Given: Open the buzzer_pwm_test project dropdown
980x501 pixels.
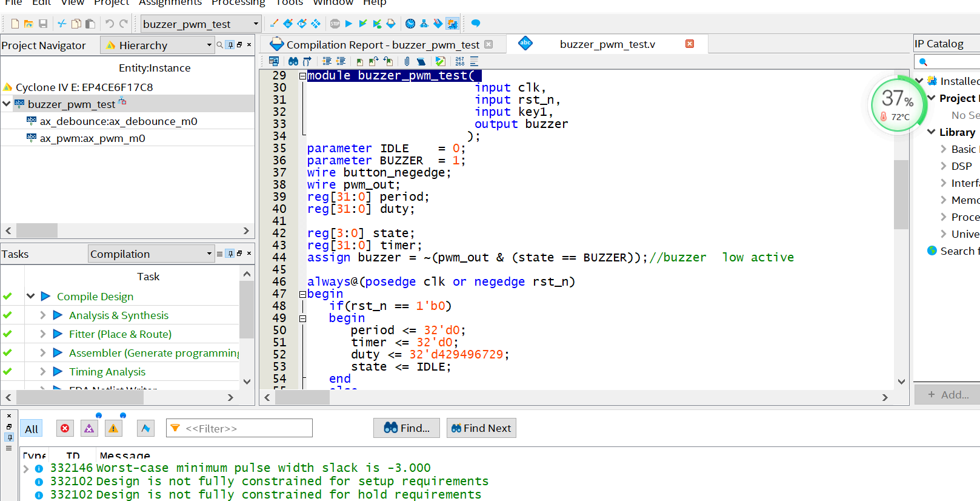Looking at the screenshot, I should click(x=201, y=24).
